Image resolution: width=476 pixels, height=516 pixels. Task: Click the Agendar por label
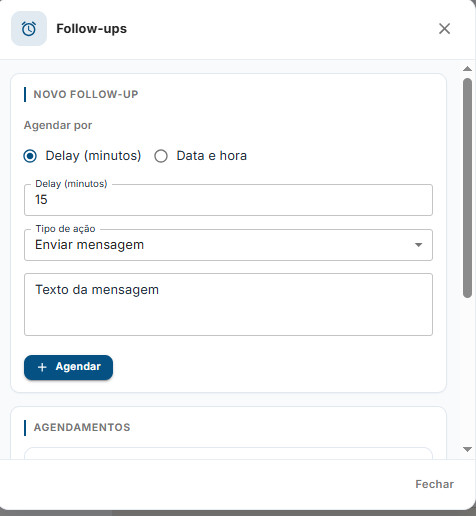coord(58,125)
